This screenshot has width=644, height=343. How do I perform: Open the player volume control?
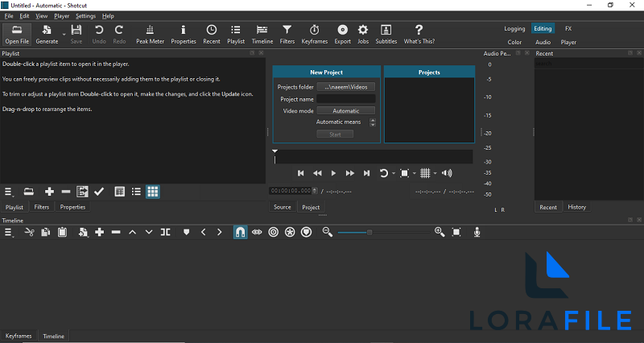(447, 173)
